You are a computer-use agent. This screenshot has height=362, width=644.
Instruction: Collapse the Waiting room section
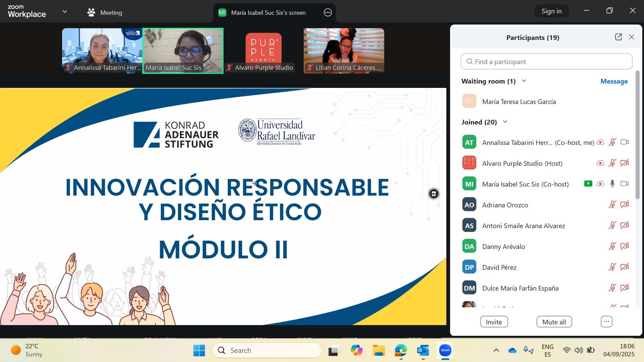point(524,81)
